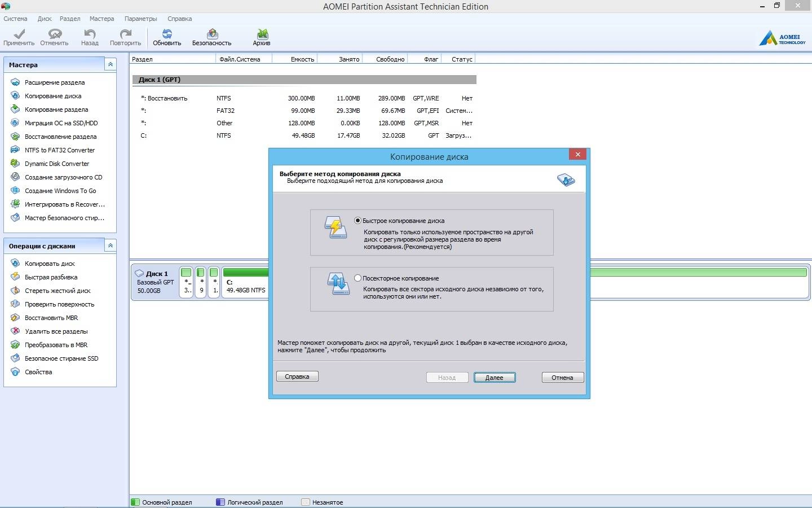Open the Безопасность toolbar icon
812x508 pixels.
click(x=212, y=34)
